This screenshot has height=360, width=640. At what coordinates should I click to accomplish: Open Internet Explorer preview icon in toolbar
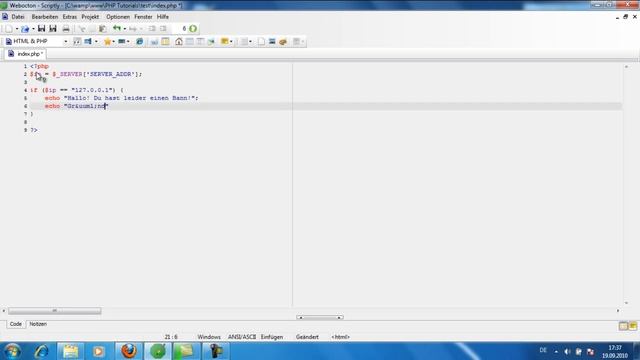click(x=139, y=41)
